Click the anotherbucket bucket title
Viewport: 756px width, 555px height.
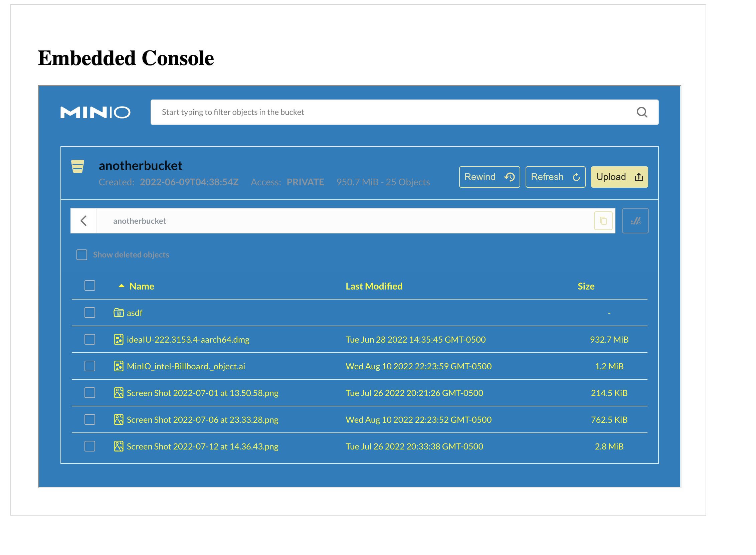click(140, 166)
